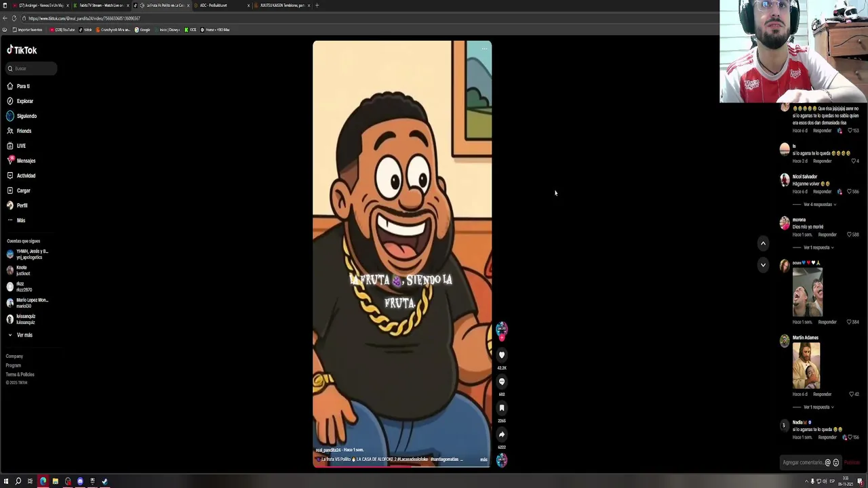Reply to Nicol Salvador's comment

coord(823,192)
